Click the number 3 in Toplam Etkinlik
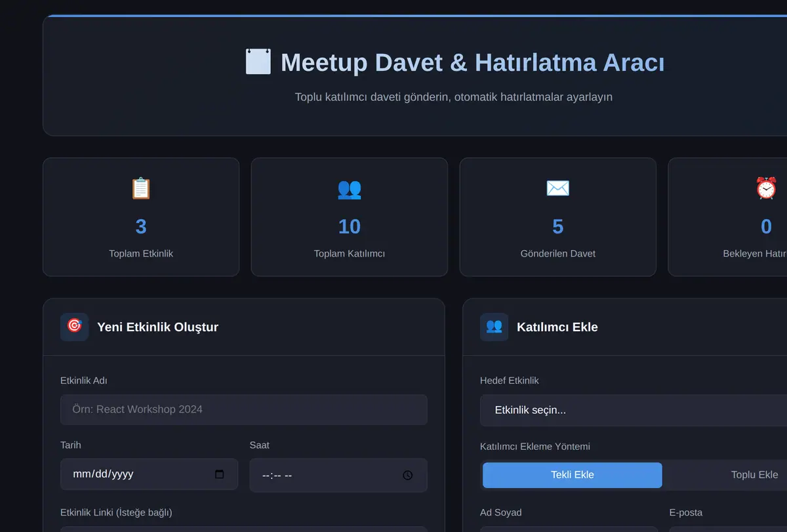The width and height of the screenshot is (787, 532). pyautogui.click(x=141, y=226)
